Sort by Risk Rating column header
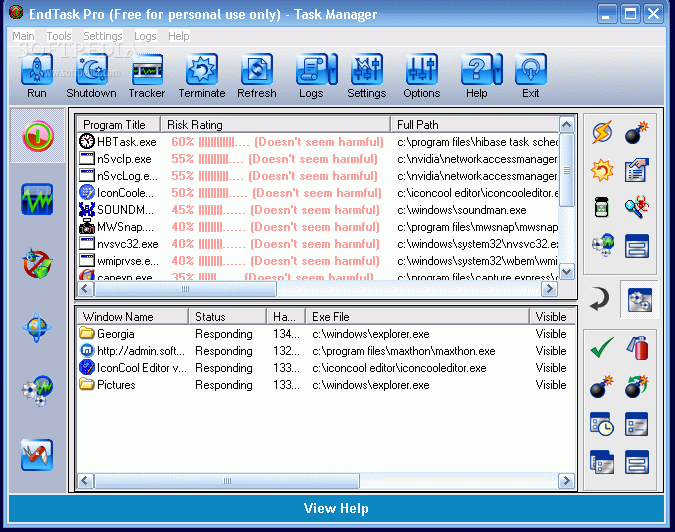 click(276, 125)
